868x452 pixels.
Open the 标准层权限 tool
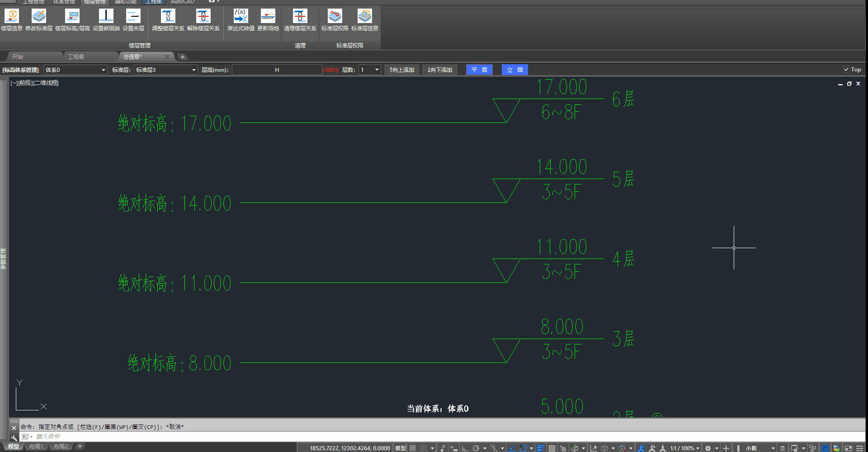coord(335,20)
